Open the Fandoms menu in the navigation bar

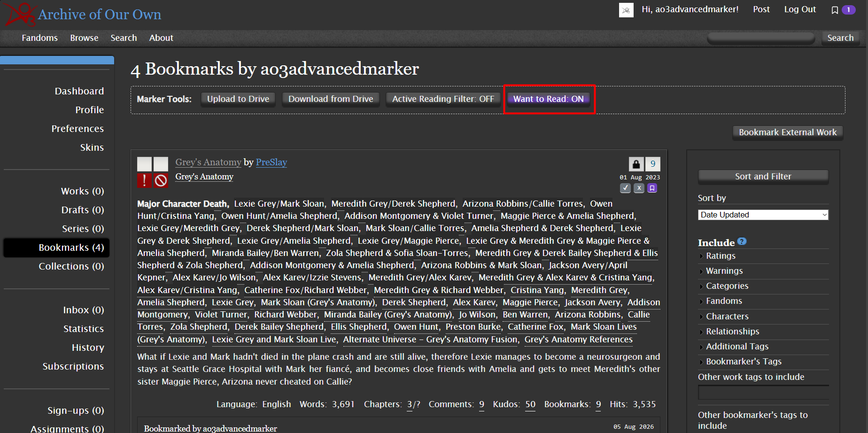coord(40,38)
